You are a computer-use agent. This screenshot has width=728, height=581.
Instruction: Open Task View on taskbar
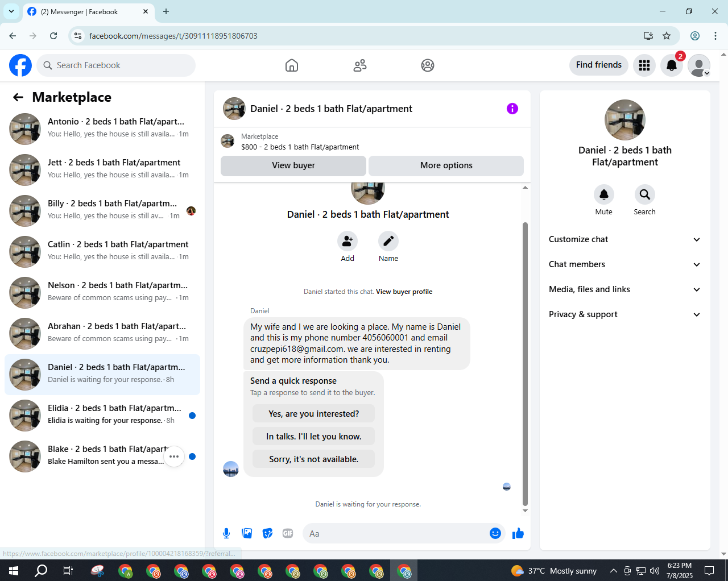[68, 570]
